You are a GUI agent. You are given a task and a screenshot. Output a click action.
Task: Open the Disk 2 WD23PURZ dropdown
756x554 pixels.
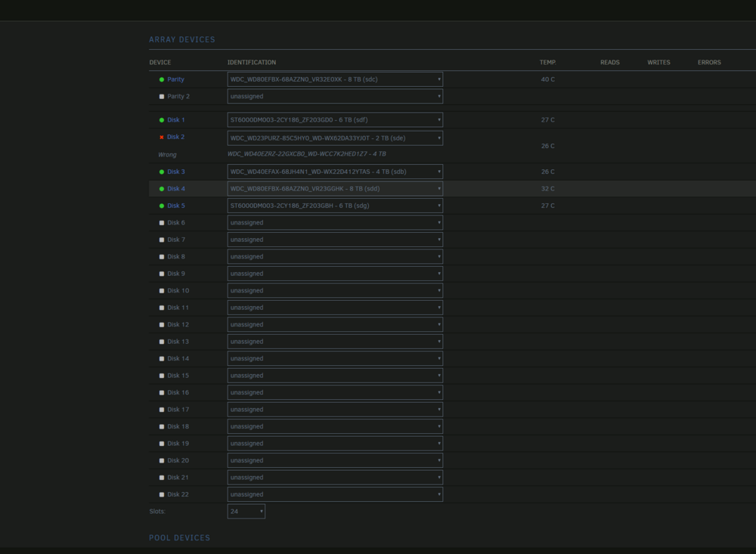[335, 138]
